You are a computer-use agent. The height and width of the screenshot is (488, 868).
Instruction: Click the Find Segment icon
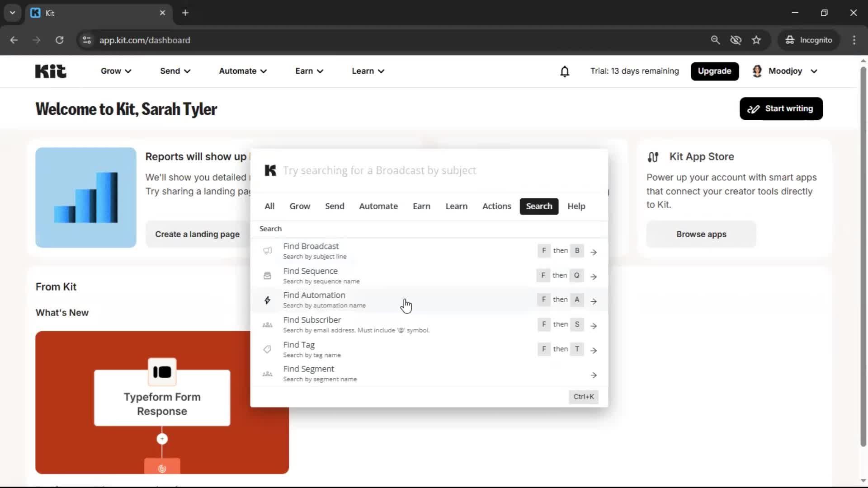pyautogui.click(x=267, y=373)
